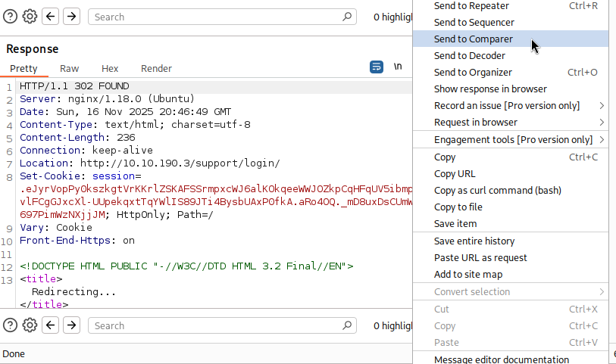Open settings gear in bottom search bar
The width and height of the screenshot is (616, 364).
coord(30,325)
